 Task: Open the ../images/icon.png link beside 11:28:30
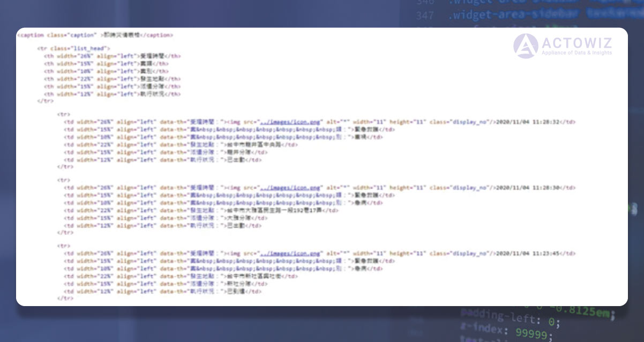point(290,188)
